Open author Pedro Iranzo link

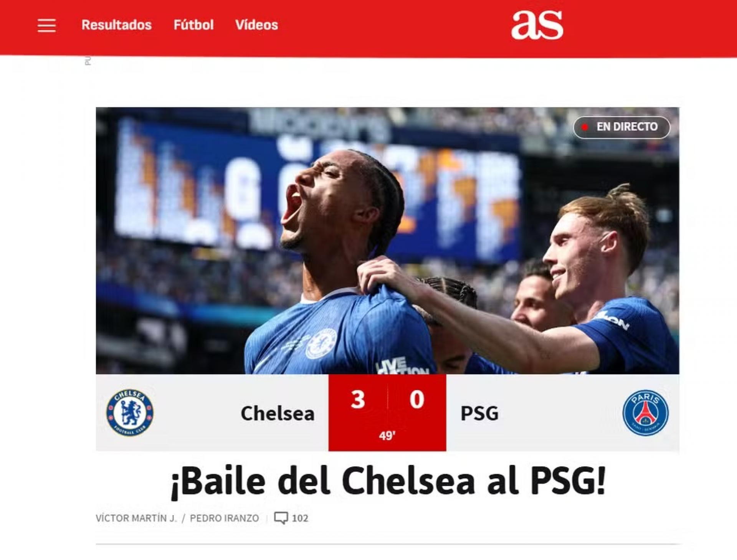tap(225, 518)
